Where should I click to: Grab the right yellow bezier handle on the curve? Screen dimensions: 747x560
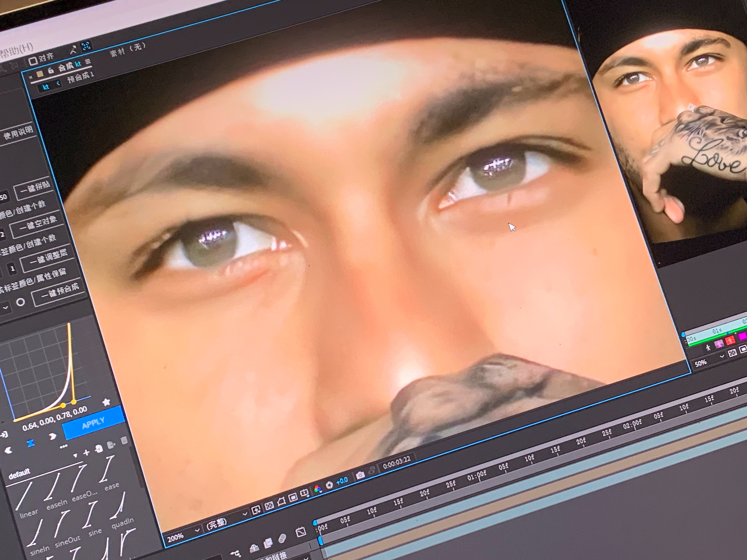point(74,402)
